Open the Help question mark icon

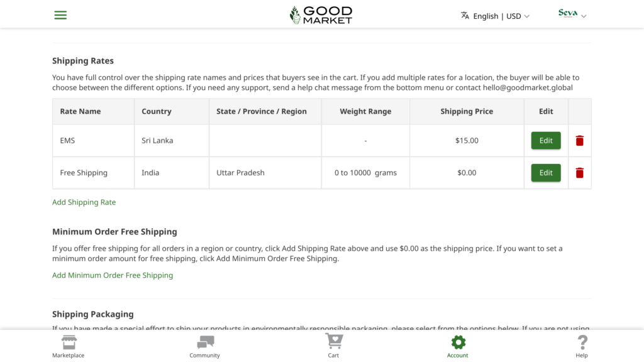pos(582,342)
